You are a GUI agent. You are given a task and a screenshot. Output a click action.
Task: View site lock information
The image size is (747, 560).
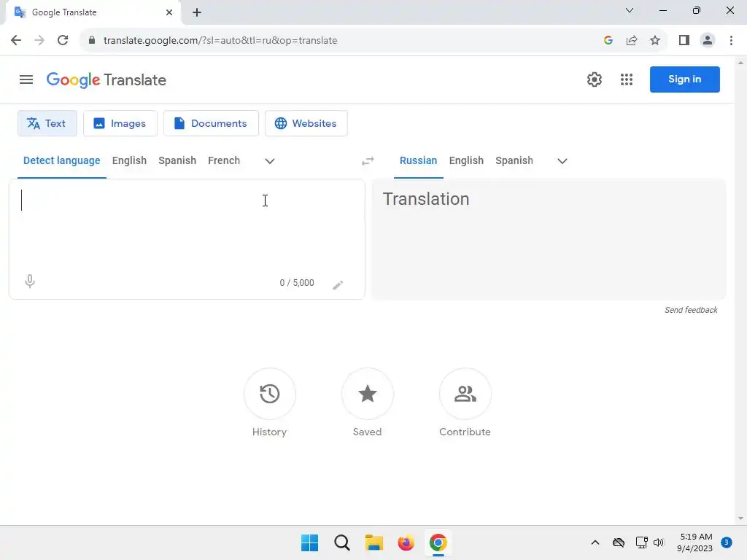[x=92, y=40]
